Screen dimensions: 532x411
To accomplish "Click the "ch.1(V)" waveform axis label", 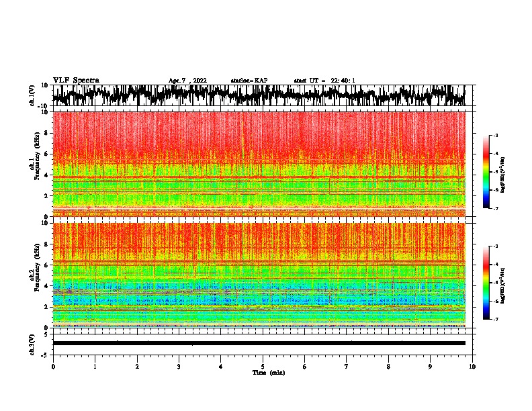I will pyautogui.click(x=32, y=95).
